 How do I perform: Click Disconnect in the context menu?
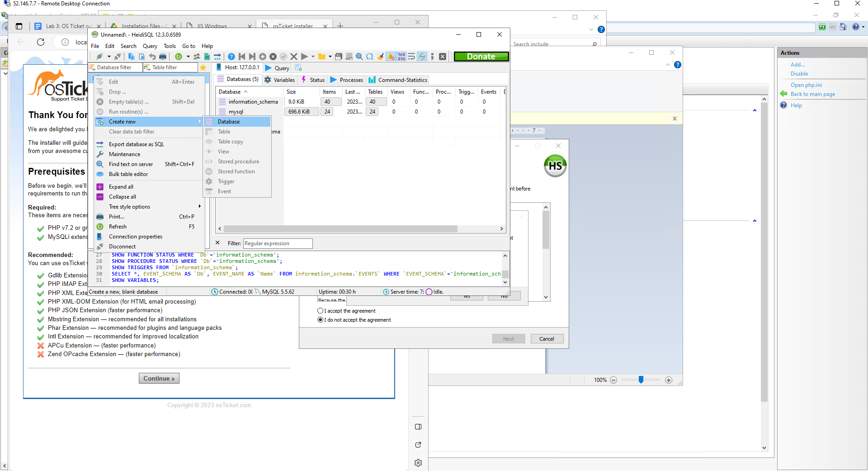122,247
